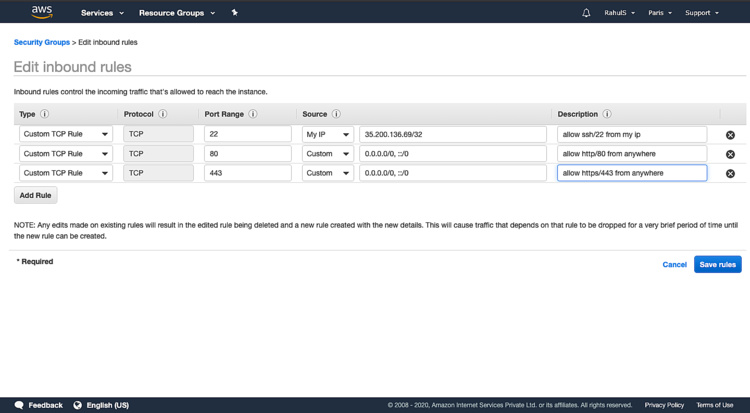Cancel editing inbound rules
Screen dimensions: 750x413
click(675, 264)
